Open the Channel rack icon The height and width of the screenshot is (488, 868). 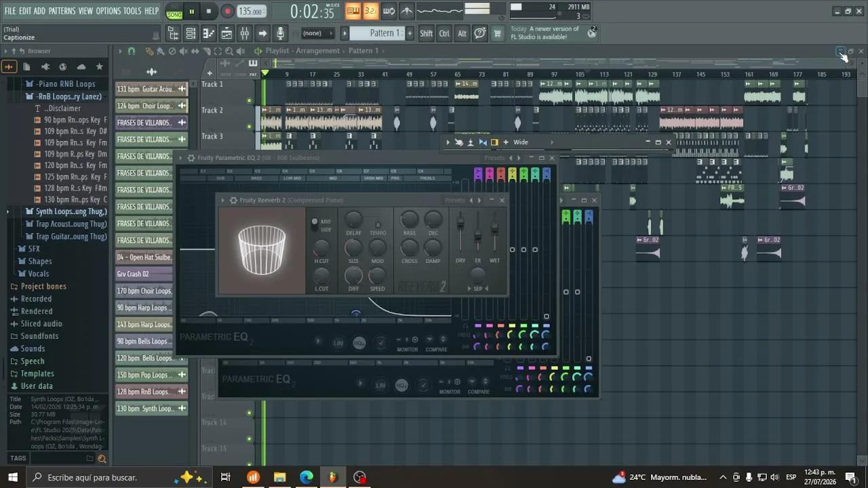[191, 33]
